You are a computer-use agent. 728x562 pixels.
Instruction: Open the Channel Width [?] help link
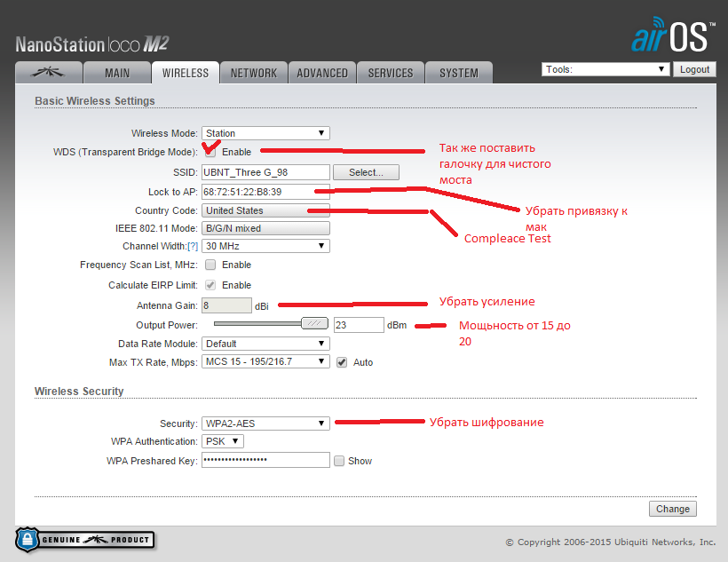[x=193, y=246]
